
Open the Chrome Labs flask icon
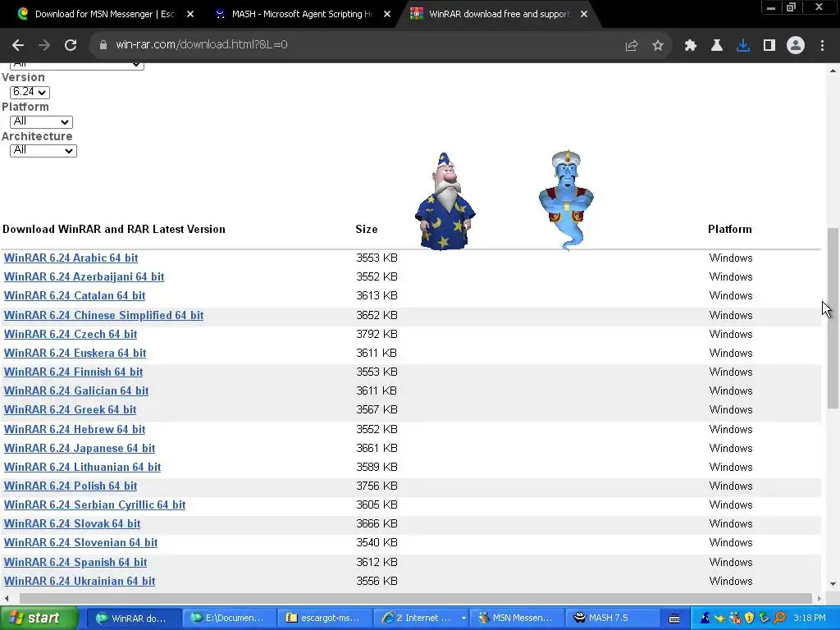click(716, 46)
